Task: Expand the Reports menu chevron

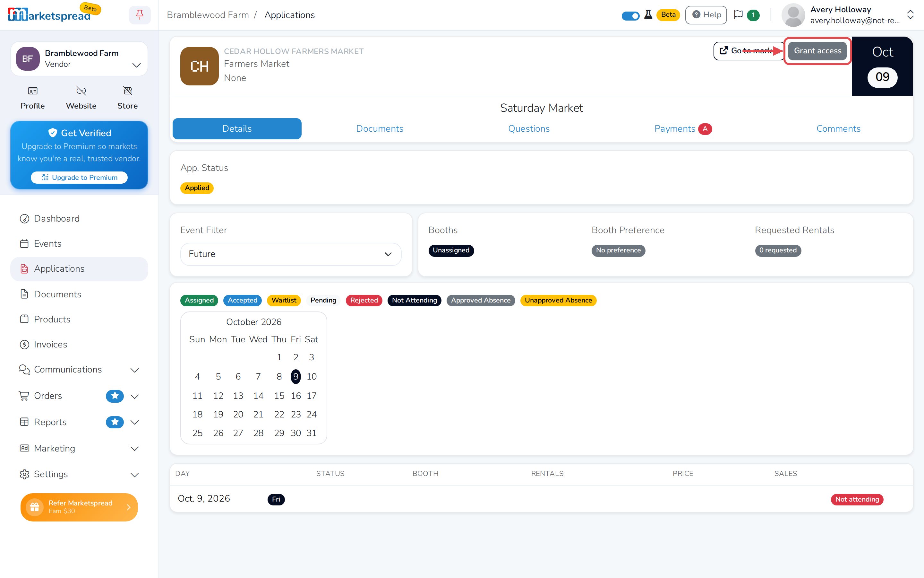Action: pos(134,422)
